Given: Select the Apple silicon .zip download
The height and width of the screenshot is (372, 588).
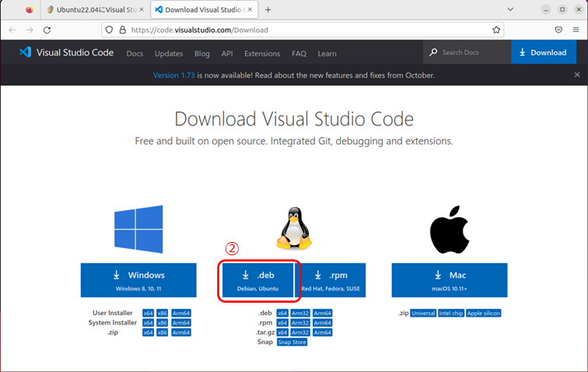Looking at the screenshot, I should click(485, 313).
